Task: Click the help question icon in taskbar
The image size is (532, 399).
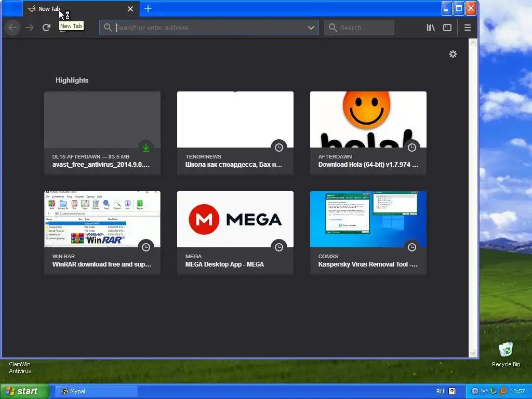Action: pos(451,391)
